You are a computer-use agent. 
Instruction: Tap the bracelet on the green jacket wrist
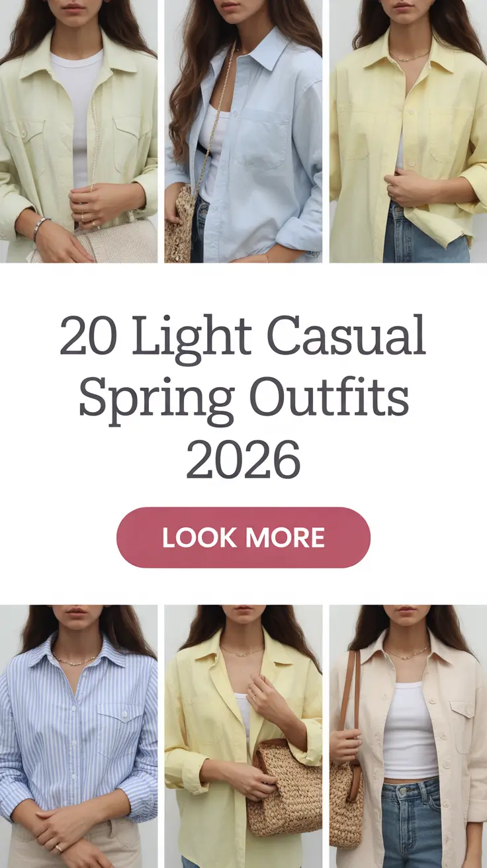pyautogui.click(x=40, y=227)
